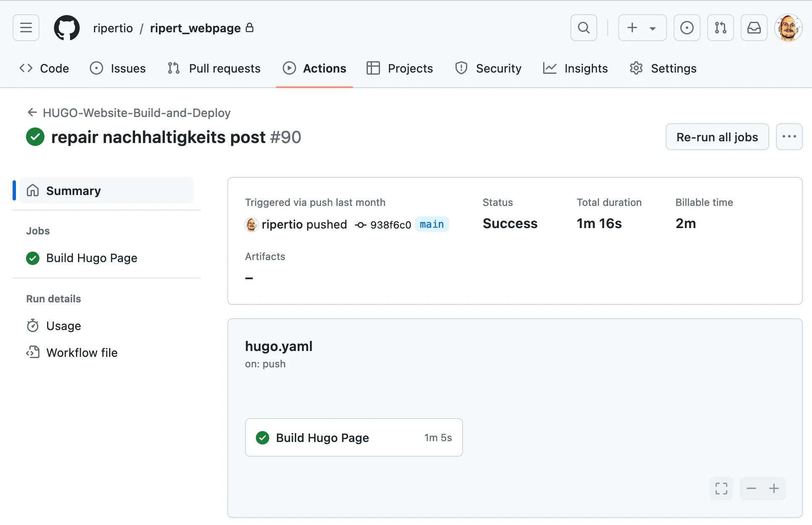812x525 pixels.
Task: Open Build Hugo Page job card in graph
Action: coord(354,437)
